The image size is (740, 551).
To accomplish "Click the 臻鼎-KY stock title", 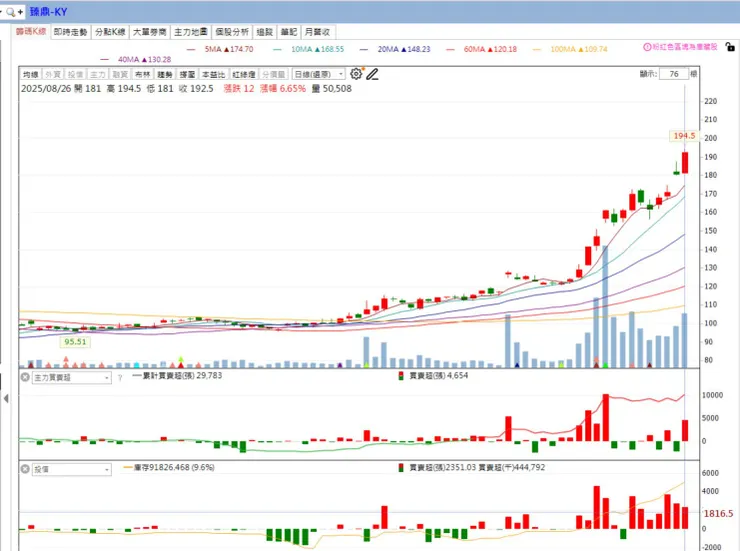I will [49, 12].
